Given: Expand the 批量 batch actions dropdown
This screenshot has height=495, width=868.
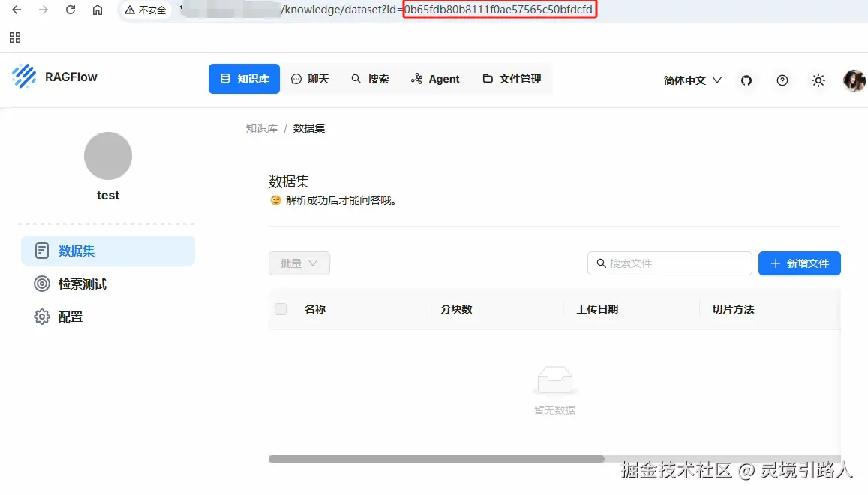Looking at the screenshot, I should 299,263.
